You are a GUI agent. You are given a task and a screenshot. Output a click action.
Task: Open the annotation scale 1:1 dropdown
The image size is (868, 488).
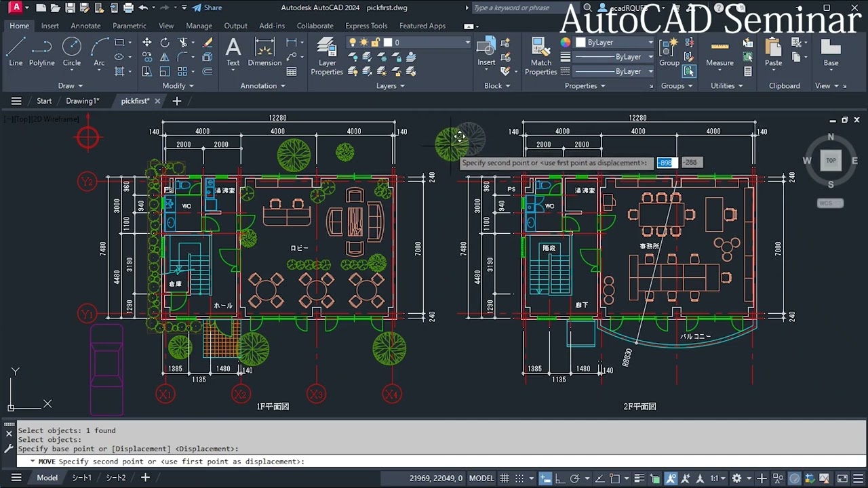717,478
